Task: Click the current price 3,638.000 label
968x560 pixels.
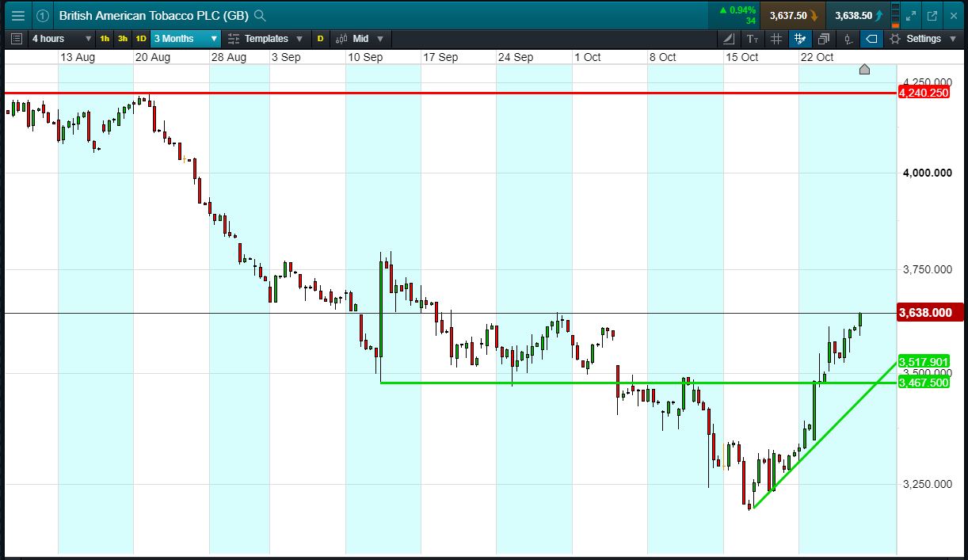Action: pos(931,313)
